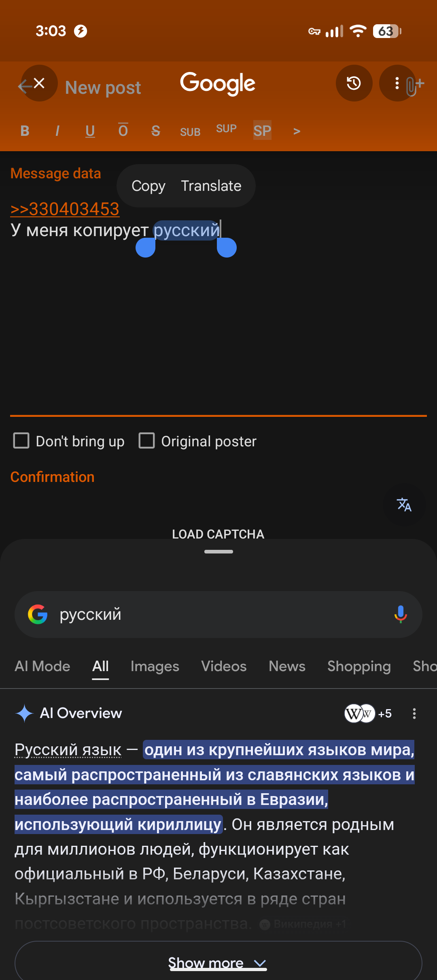Insert spoiler SP tag
437x980 pixels.
262,131
